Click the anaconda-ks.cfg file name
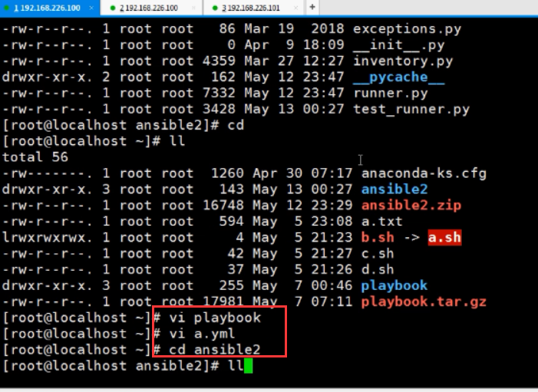 [x=424, y=173]
